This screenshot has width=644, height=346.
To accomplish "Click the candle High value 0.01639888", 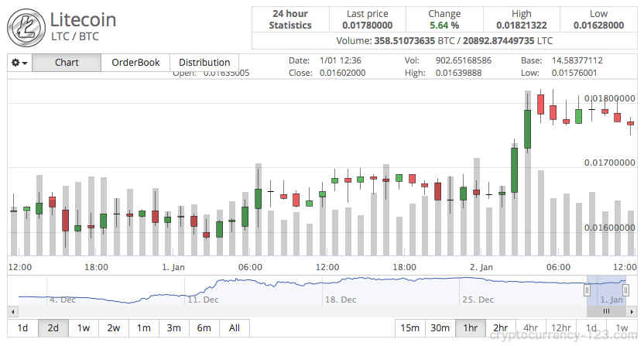I will pos(458,73).
